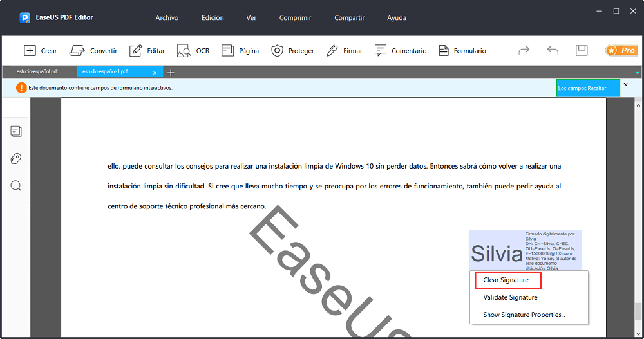The height and width of the screenshot is (339, 644).
Task: Open the search magnifier in sidebar
Action: tap(16, 185)
